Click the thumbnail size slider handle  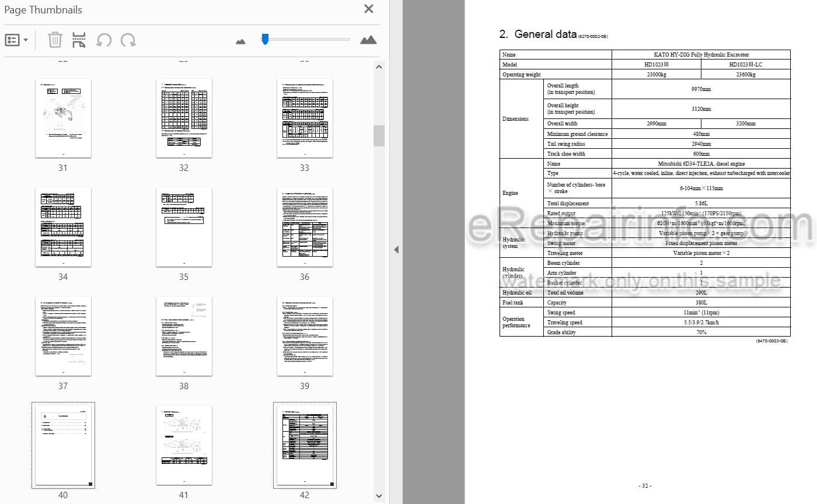pos(265,39)
